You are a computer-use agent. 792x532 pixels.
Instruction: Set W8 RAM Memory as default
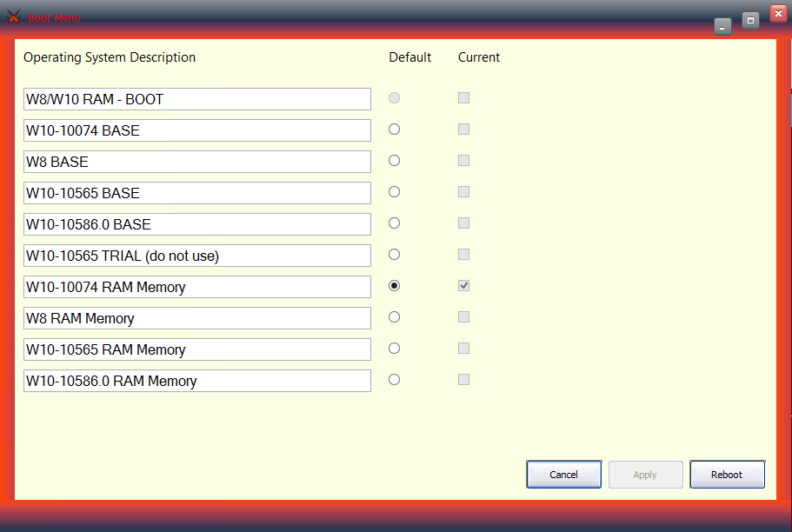tap(394, 317)
